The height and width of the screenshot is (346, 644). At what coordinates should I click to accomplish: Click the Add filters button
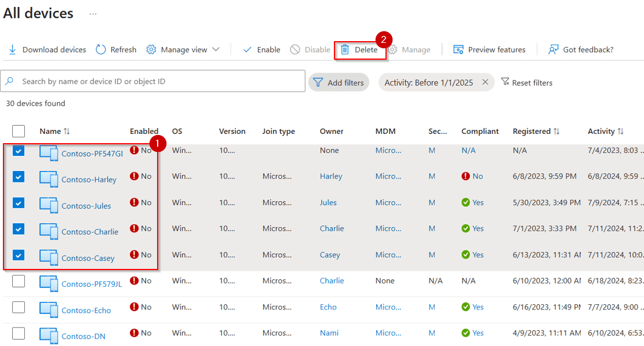(339, 82)
